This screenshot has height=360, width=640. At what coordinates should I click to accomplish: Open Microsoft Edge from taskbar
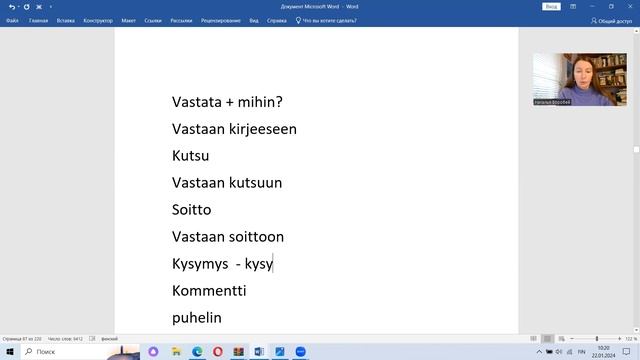point(197,351)
